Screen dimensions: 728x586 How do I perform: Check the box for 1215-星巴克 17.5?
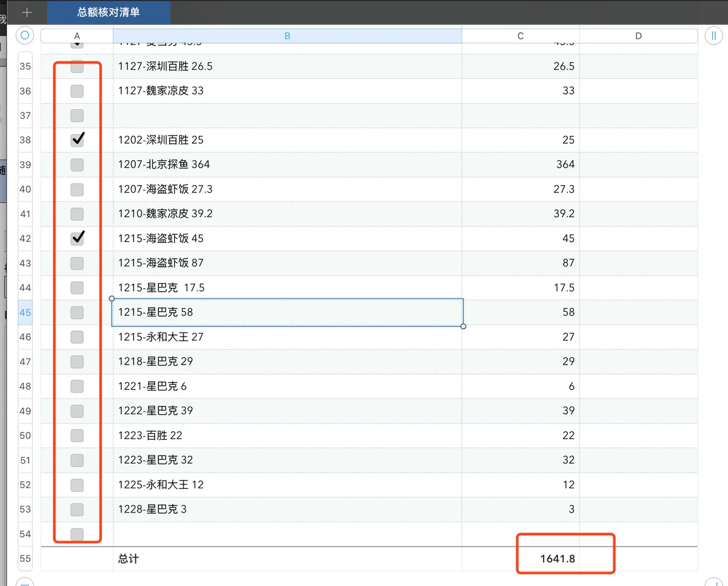click(x=77, y=288)
